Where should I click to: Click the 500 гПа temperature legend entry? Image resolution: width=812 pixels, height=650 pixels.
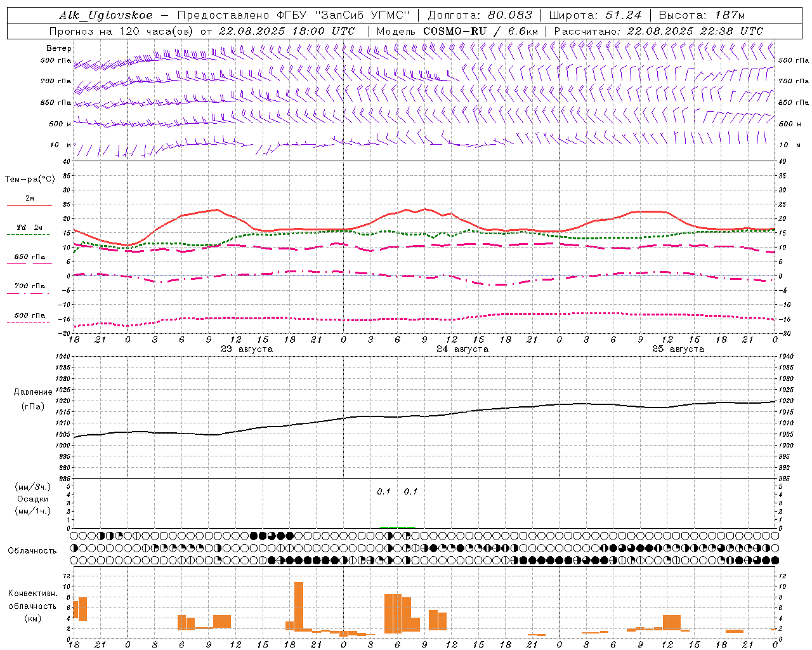(x=29, y=317)
